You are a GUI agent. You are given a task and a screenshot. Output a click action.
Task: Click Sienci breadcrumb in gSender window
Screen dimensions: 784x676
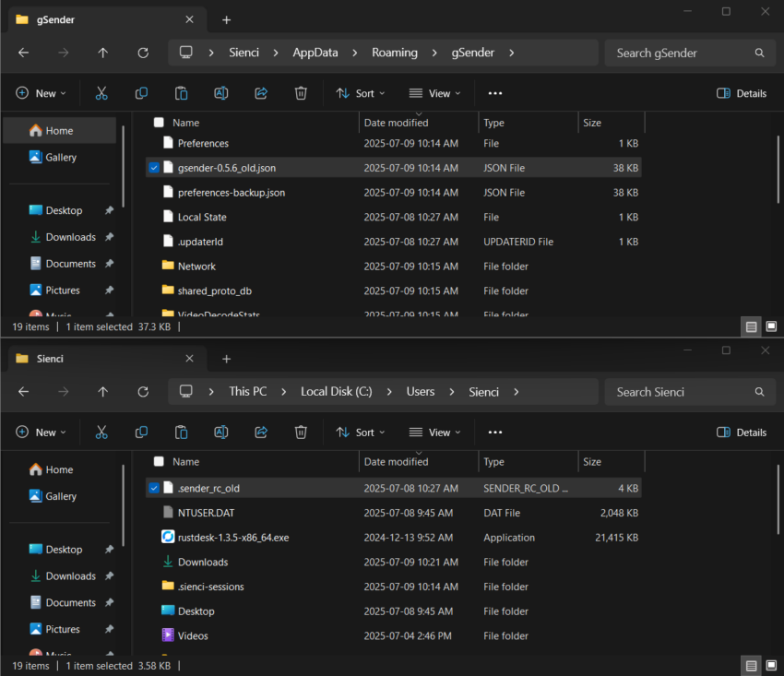(244, 53)
